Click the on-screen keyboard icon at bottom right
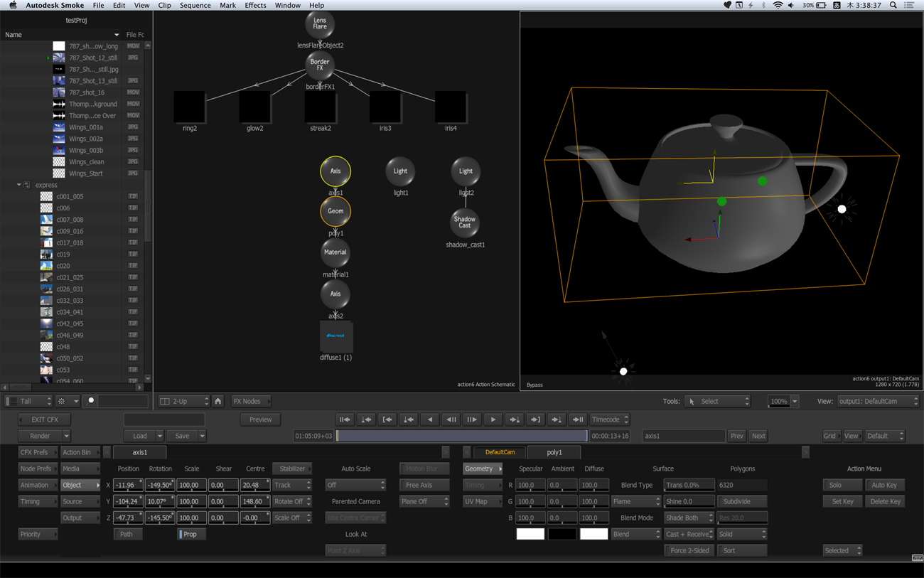Screen dimensions: 924x578 917,558
